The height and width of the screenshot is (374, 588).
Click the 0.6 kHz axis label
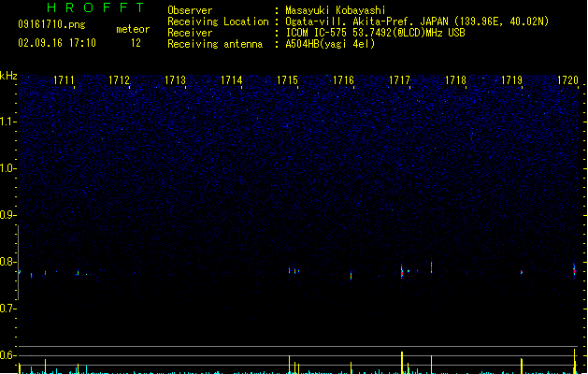(7, 355)
